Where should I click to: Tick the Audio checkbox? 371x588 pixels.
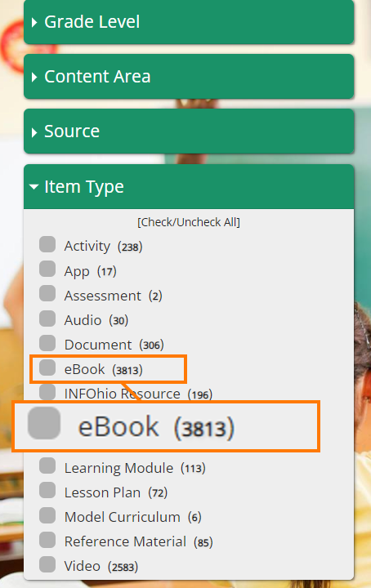tap(47, 318)
